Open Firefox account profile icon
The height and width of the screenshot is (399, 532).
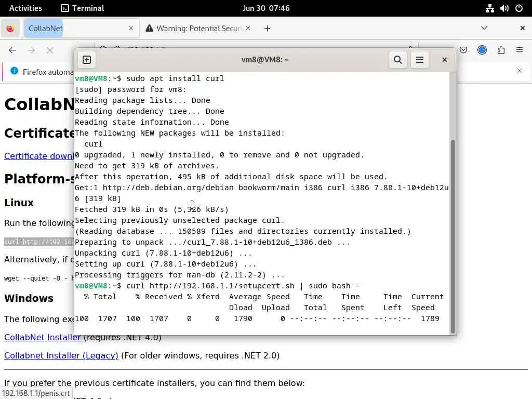coord(482,50)
